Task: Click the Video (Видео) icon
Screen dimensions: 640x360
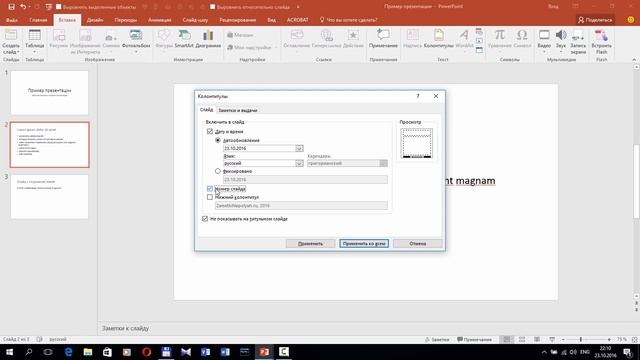Action: 544,35
